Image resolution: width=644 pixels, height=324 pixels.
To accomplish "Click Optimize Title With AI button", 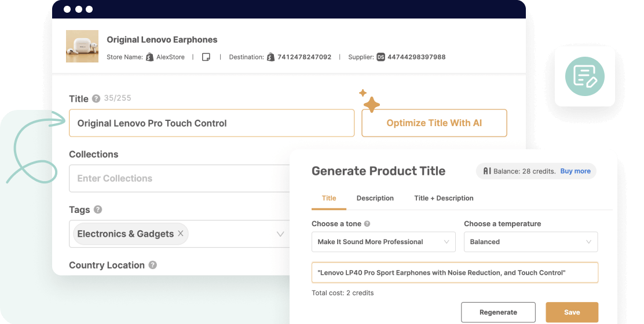I will [434, 123].
